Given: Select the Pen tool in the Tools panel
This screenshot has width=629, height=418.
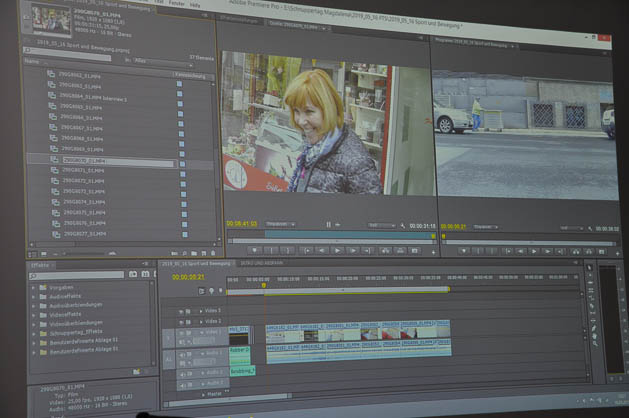Looking at the screenshot, I should tap(594, 328).
